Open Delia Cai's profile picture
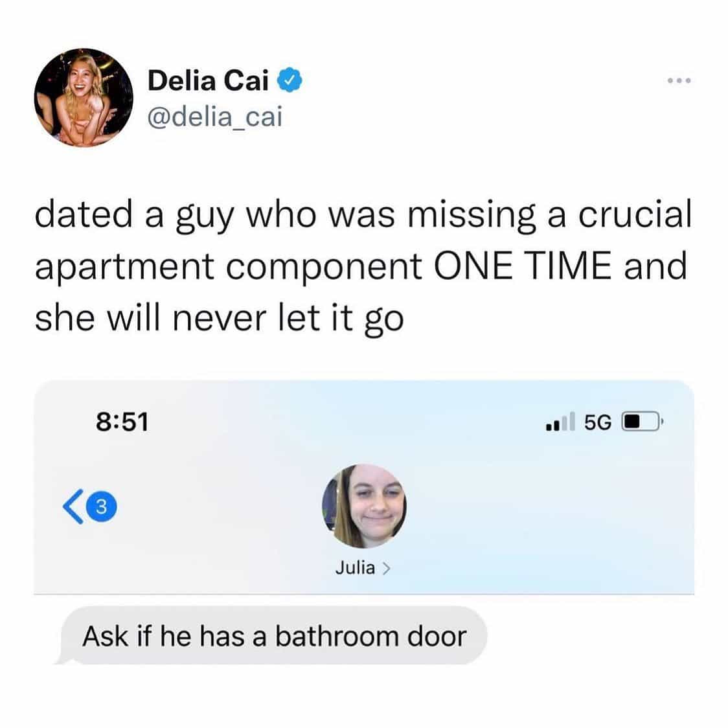 (x=84, y=98)
